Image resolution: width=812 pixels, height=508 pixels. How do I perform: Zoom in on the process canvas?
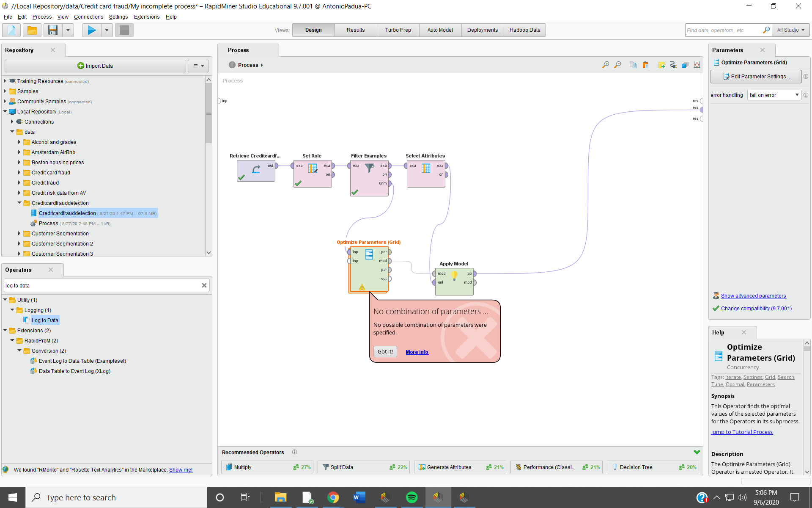click(606, 65)
